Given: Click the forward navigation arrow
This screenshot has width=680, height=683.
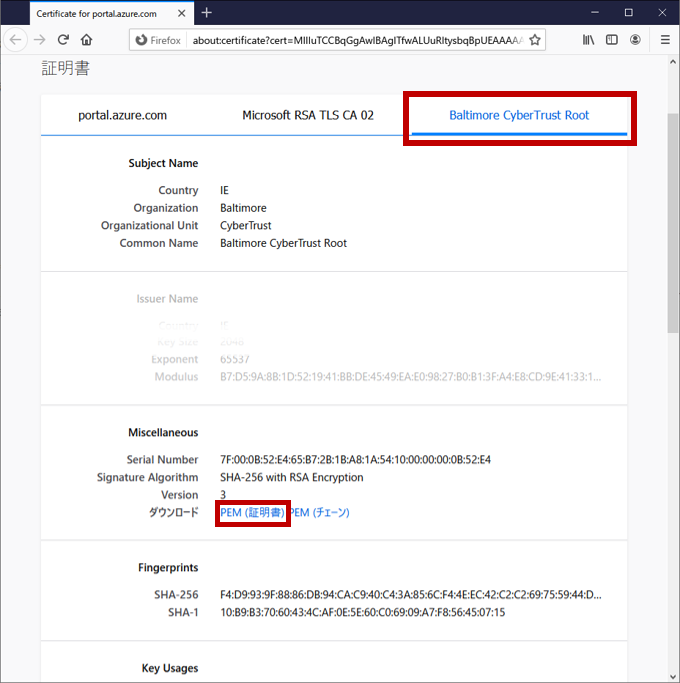Looking at the screenshot, I should 40,40.
